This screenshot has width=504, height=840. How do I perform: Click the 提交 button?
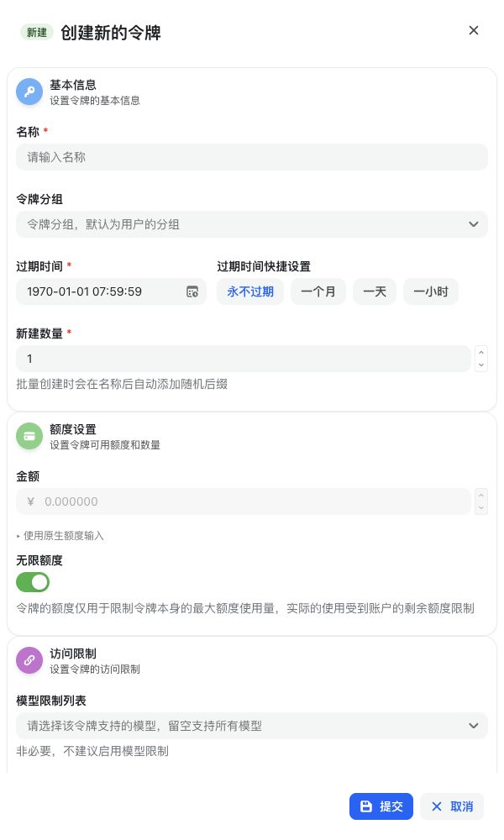click(x=381, y=806)
